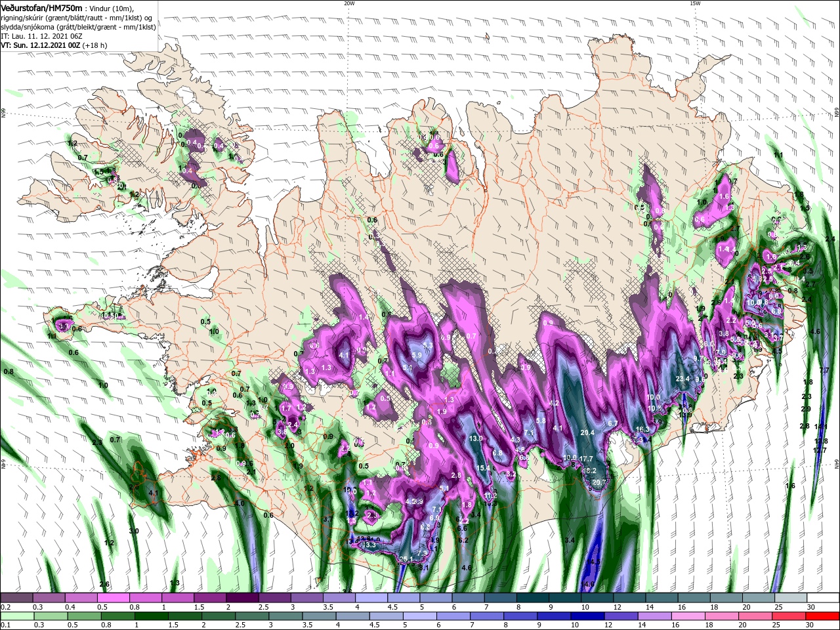840x630 pixels.
Task: Click the 5.9 snowfall value on the map
Action: tap(416, 355)
